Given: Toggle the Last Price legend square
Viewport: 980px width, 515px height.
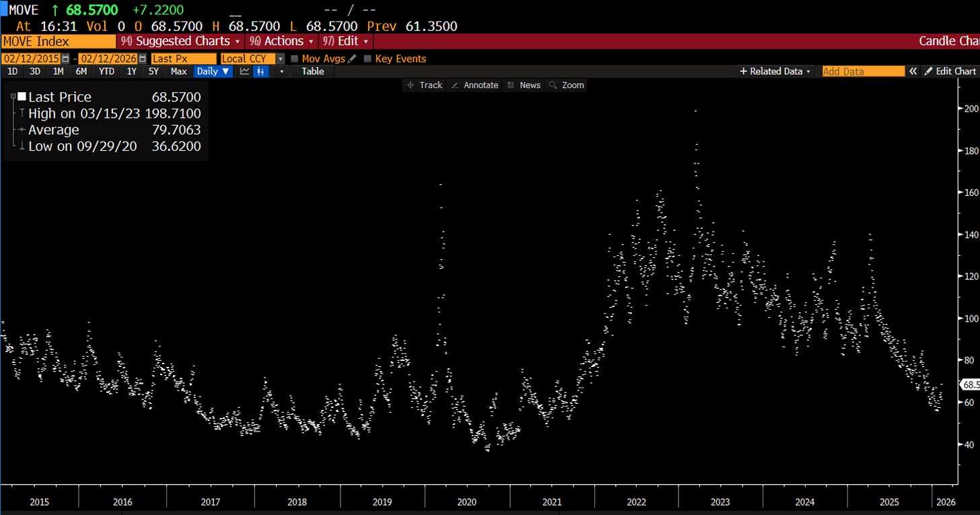Looking at the screenshot, I should tap(22, 98).
